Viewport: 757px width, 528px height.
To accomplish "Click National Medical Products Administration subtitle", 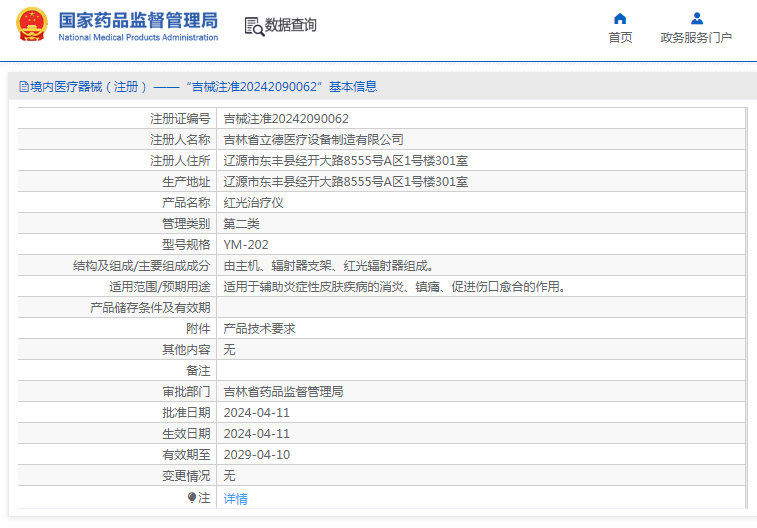I will click(138, 38).
